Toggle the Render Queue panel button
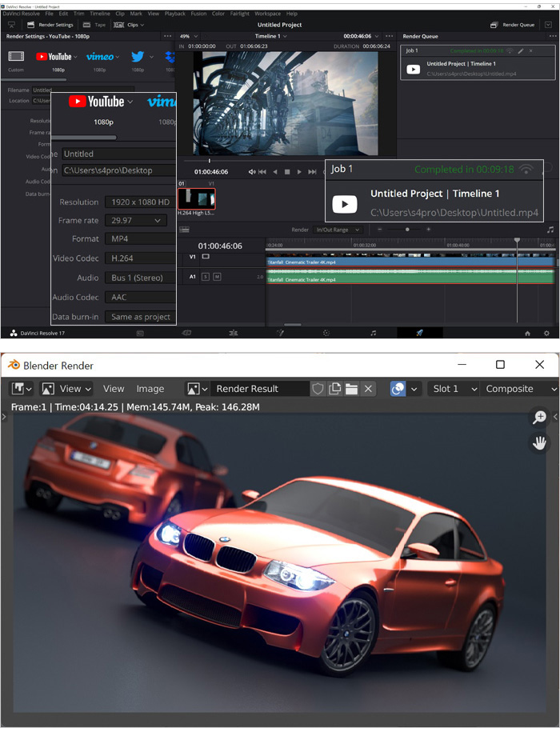Viewport: 560px width, 732px height. pos(512,25)
